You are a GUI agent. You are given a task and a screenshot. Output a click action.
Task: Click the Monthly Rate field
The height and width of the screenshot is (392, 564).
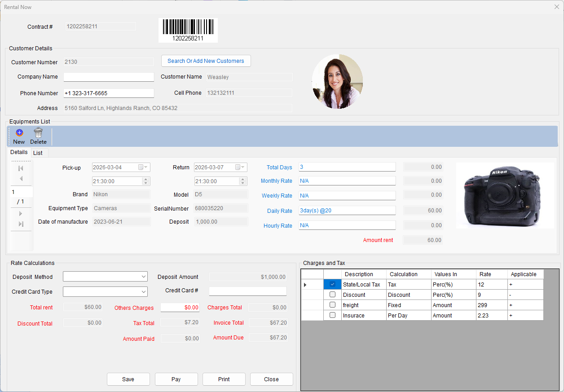tap(347, 181)
